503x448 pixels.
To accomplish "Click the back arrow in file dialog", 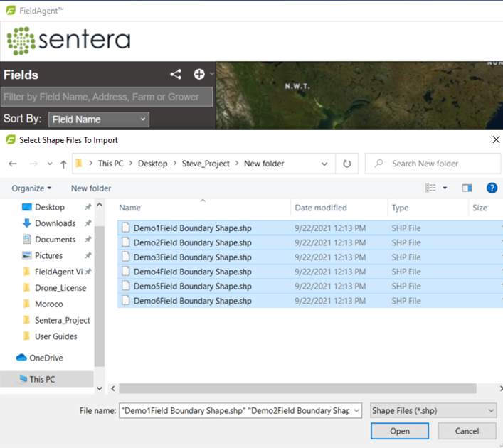I will pos(13,164).
